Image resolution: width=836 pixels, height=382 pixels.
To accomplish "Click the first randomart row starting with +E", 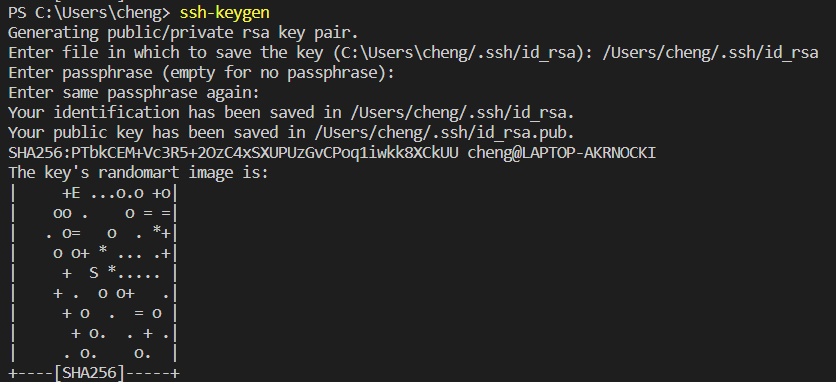I will [94, 193].
